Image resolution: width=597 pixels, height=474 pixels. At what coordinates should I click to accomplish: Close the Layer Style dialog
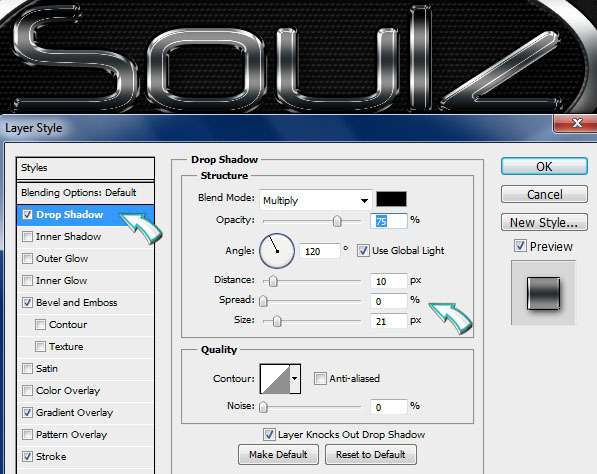577,123
